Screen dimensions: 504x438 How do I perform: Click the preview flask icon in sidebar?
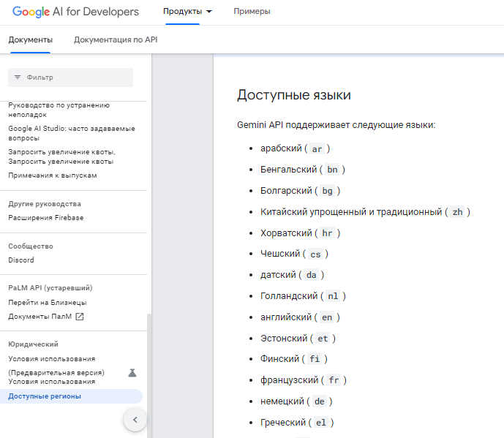click(132, 373)
